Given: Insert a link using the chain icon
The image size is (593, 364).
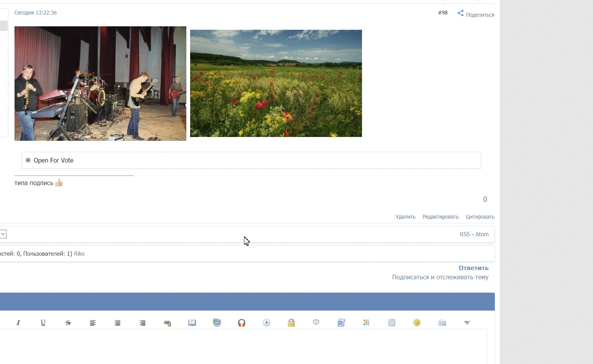Looking at the screenshot, I should coord(167,323).
